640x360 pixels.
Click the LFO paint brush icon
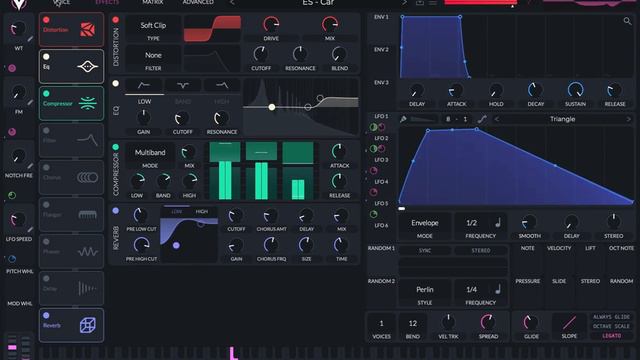(x=403, y=119)
